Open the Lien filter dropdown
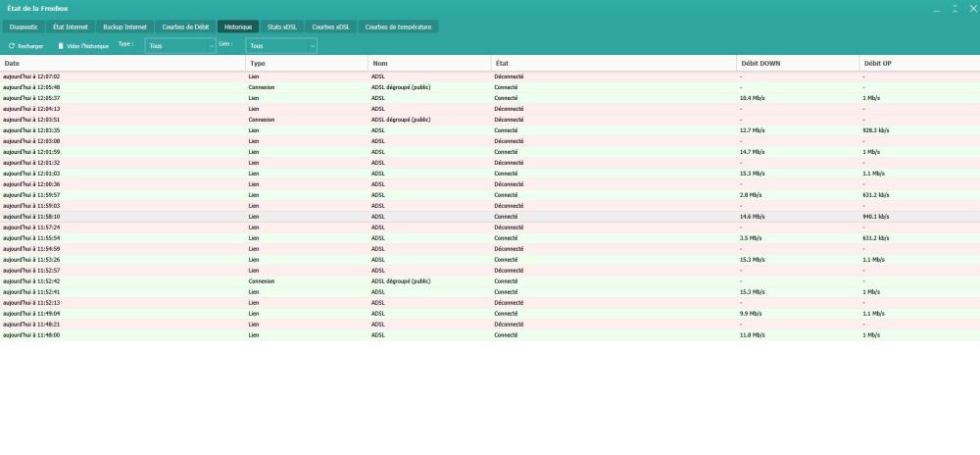 pos(281,46)
